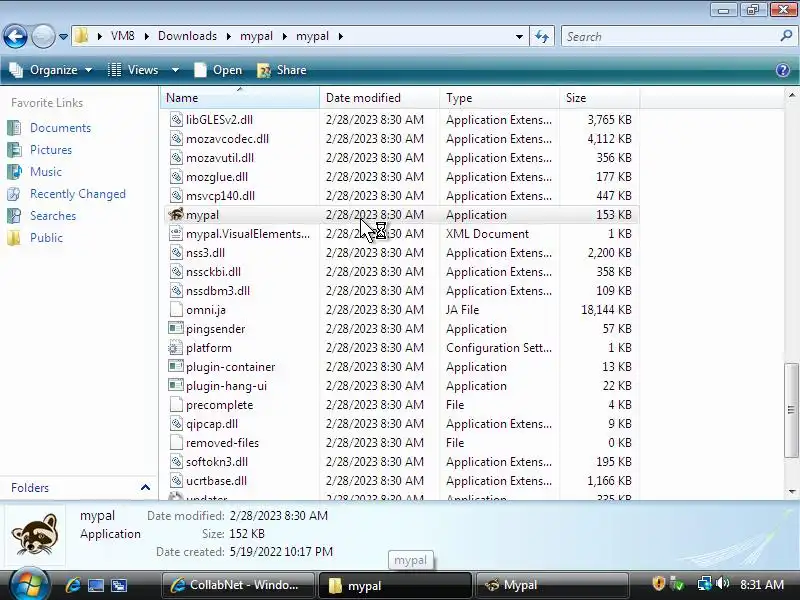The image size is (800, 600).
Task: Select the mypal raccoon application icon
Action: coord(176,214)
